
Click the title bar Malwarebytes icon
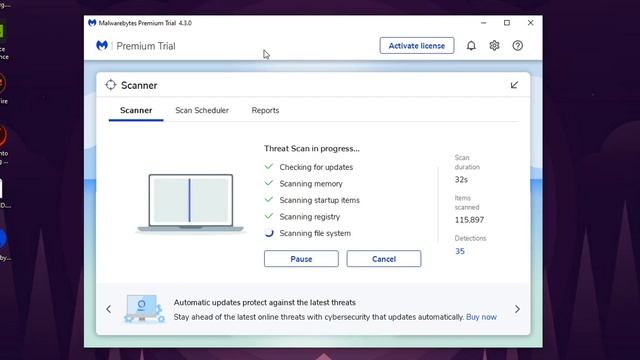point(92,23)
